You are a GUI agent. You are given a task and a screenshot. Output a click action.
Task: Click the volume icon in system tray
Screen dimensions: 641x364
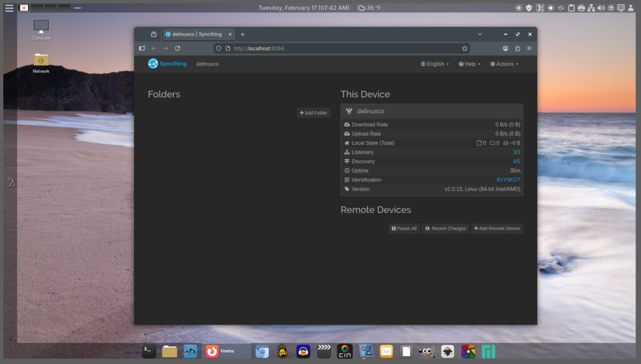pos(601,8)
